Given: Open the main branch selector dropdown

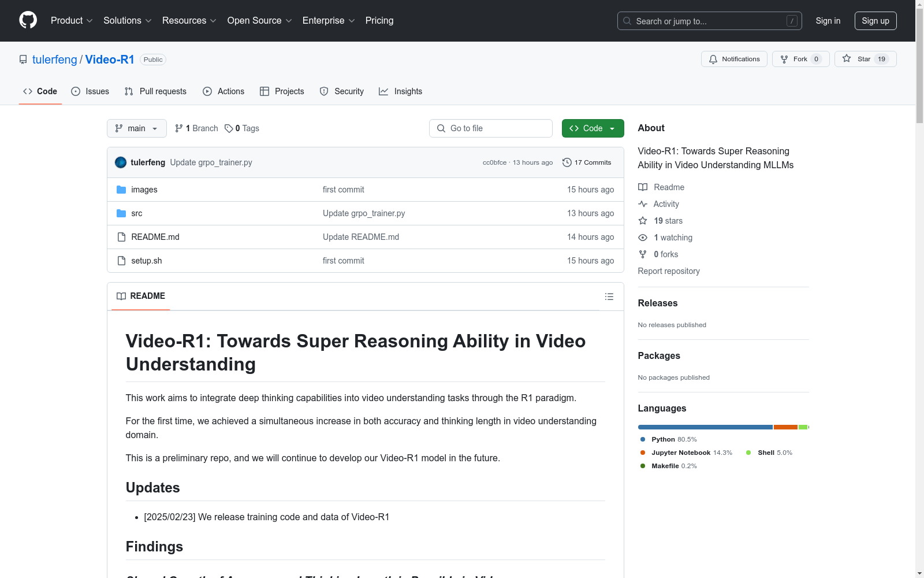Looking at the screenshot, I should [137, 128].
